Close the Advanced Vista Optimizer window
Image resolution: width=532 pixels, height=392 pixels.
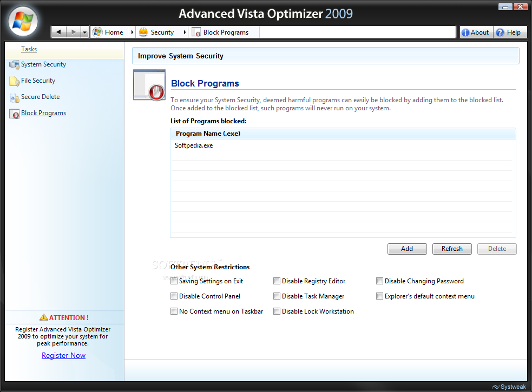point(520,7)
